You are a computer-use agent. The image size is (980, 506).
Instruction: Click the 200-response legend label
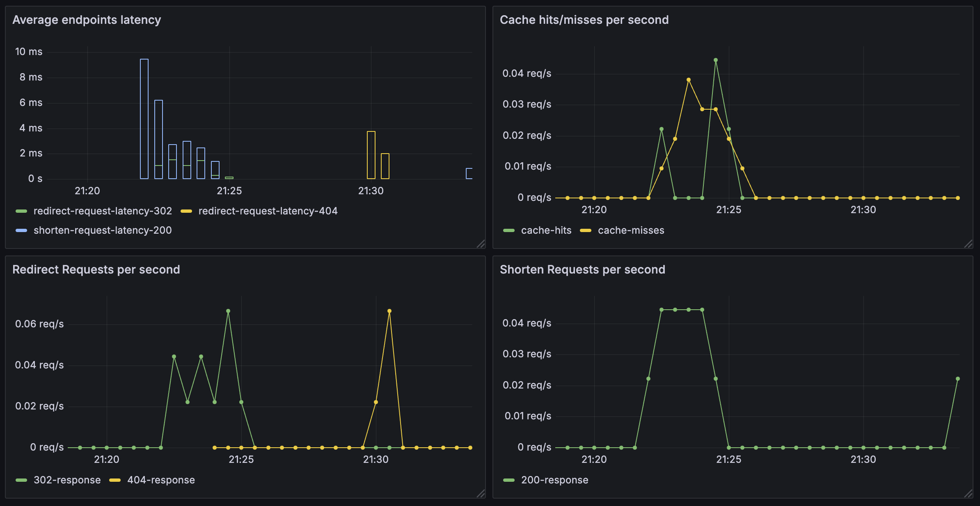click(x=554, y=480)
